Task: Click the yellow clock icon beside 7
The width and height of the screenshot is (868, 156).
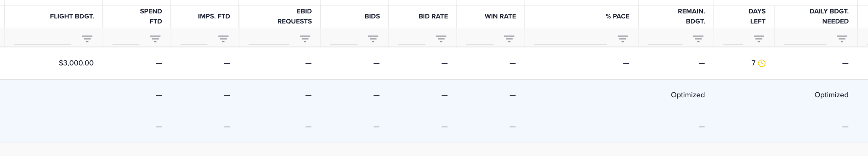Action: coord(762,63)
